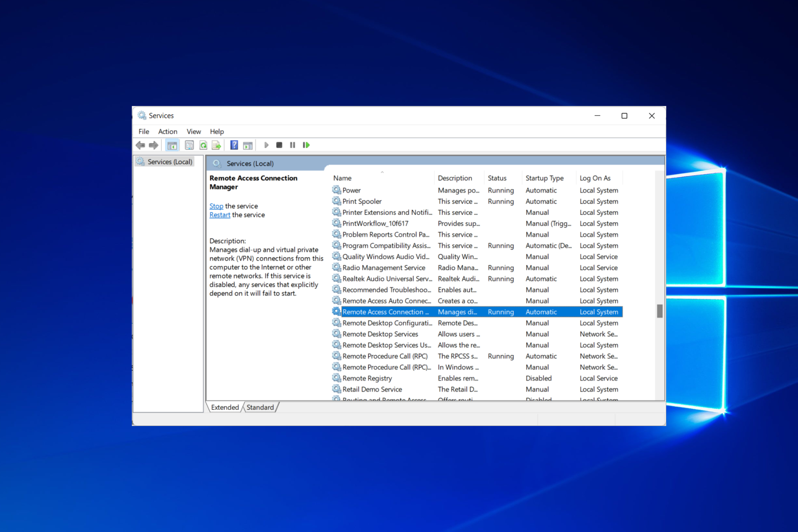Select the Print Spooler service
This screenshot has width=798, height=532.
click(x=477, y=201)
